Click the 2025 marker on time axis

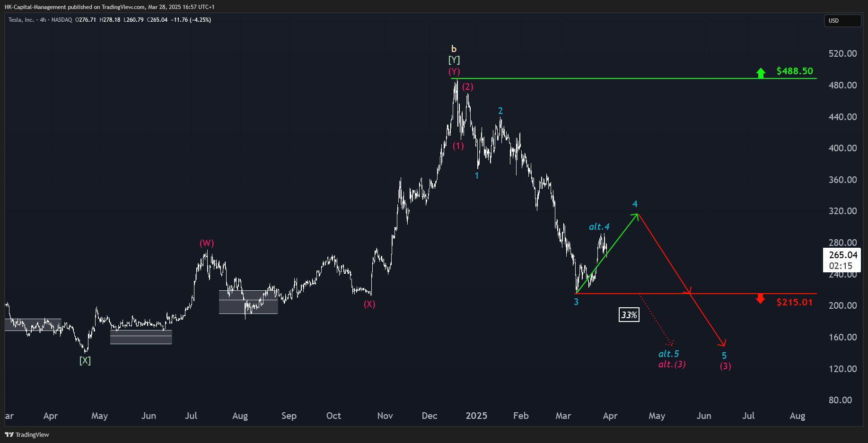tap(476, 416)
